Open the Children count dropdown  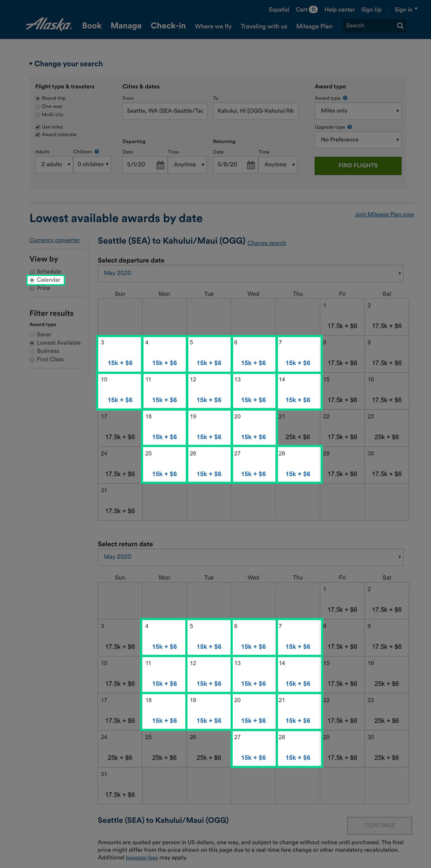pyautogui.click(x=92, y=165)
